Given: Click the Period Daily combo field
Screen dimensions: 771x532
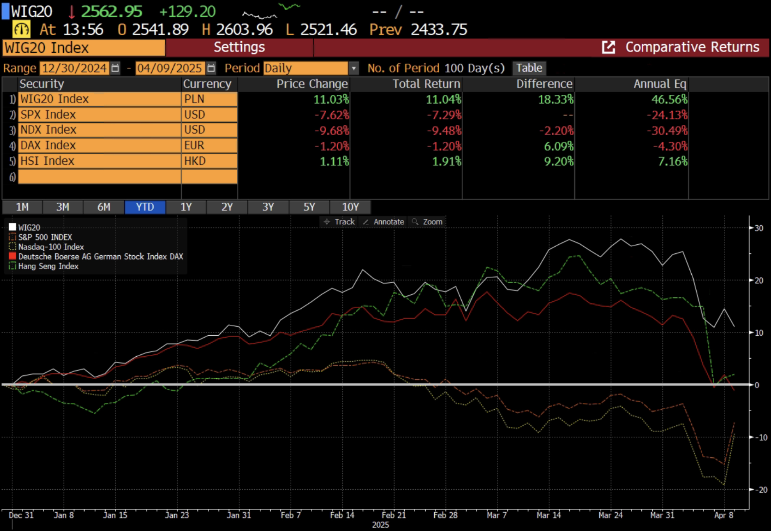Looking at the screenshot, I should tap(305, 68).
